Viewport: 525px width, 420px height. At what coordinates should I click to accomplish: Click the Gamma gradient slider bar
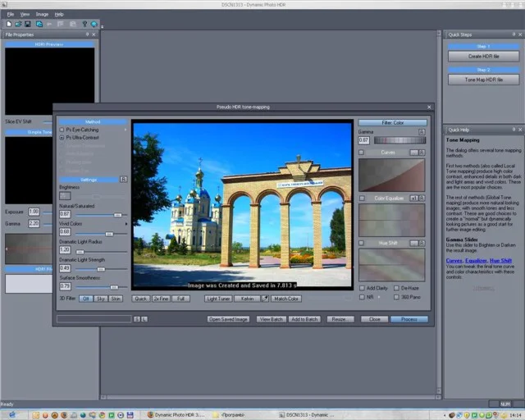click(399, 140)
